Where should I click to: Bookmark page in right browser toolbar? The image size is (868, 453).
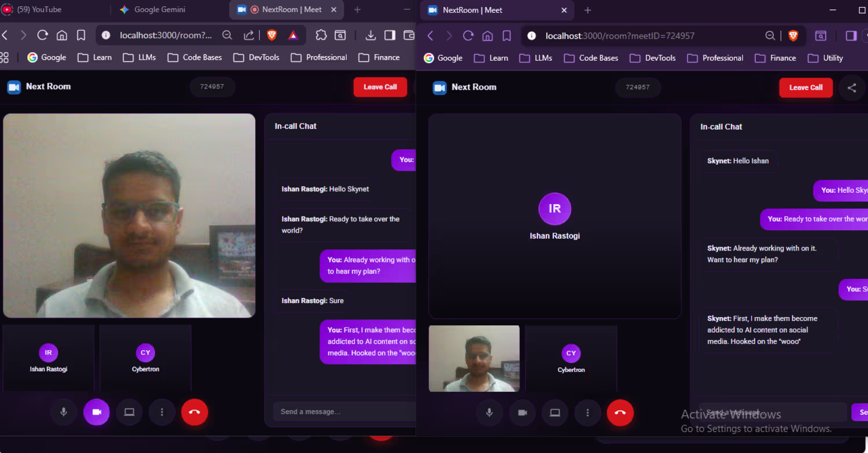tap(507, 36)
